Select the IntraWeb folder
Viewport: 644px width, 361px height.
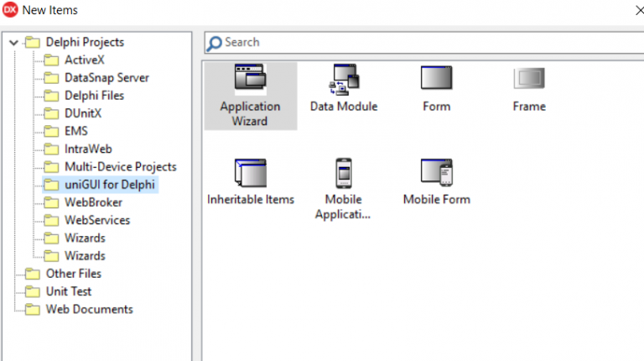(88, 149)
